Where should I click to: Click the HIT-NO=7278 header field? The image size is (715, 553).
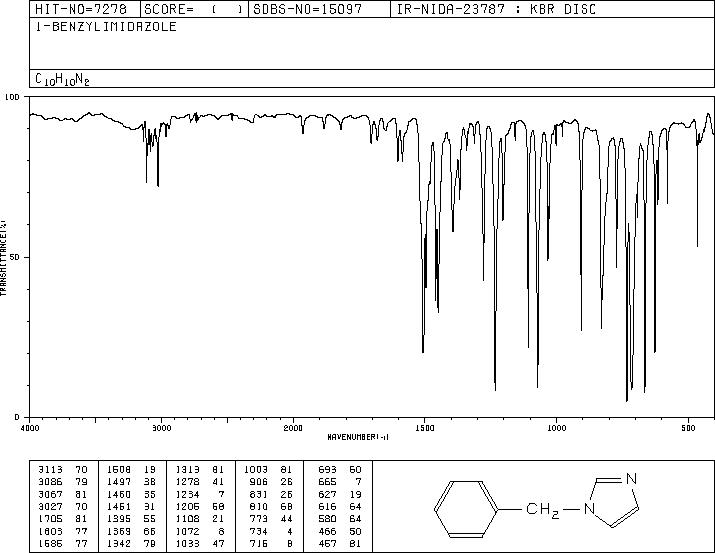click(x=85, y=9)
